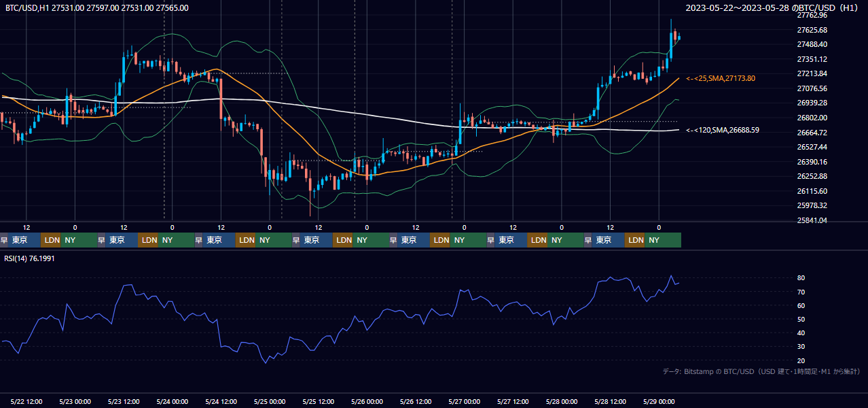Screen dimensions: 868x408
Task: Click price axis label 26115.60
Action: tap(812, 191)
